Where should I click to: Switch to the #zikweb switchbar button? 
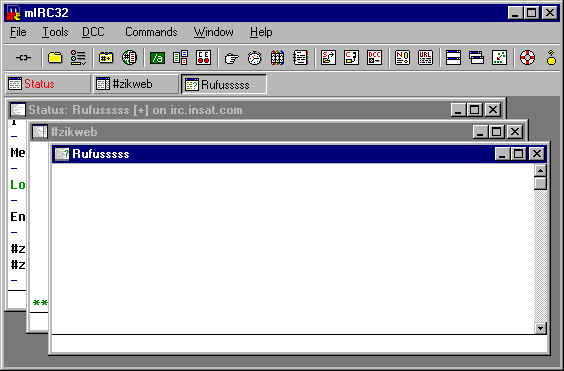click(136, 84)
